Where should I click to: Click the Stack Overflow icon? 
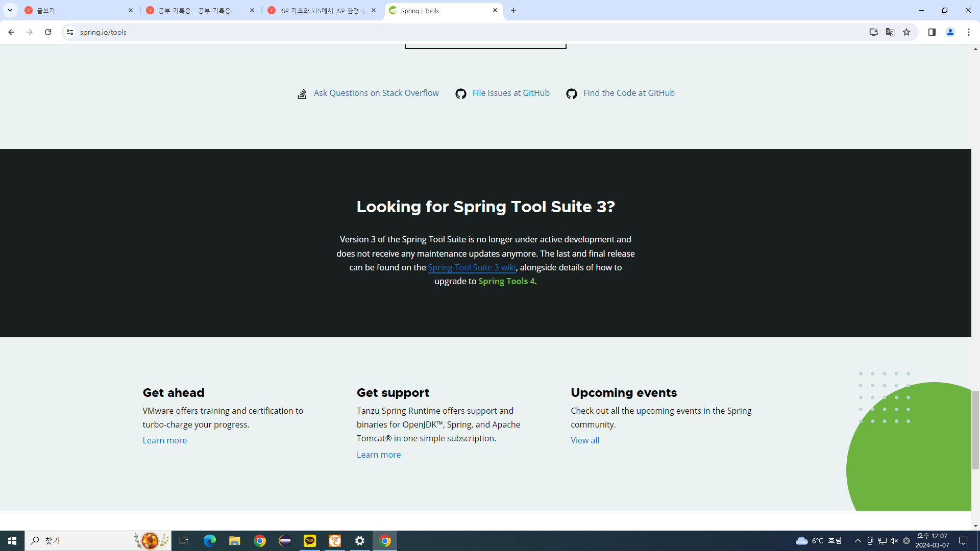[302, 94]
